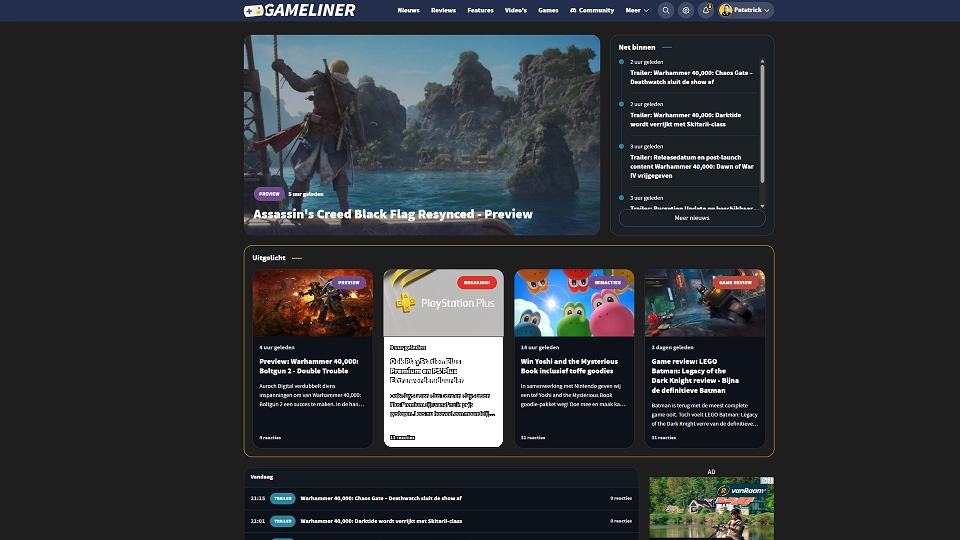Screen dimensions: 960x540
Task: Click '31 reacties' on Yoshi card
Action: pos(533,438)
